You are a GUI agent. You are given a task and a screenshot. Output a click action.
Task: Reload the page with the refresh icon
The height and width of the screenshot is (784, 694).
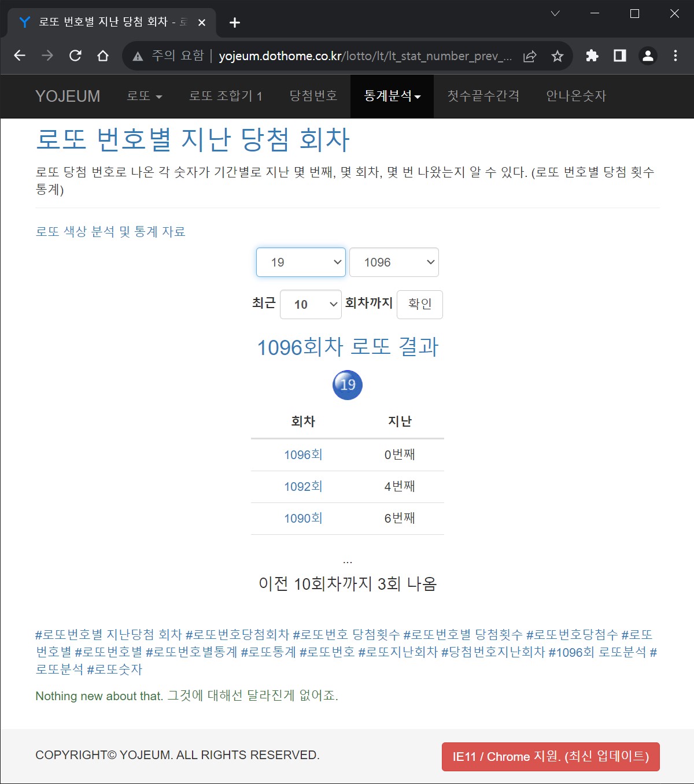pos(75,56)
